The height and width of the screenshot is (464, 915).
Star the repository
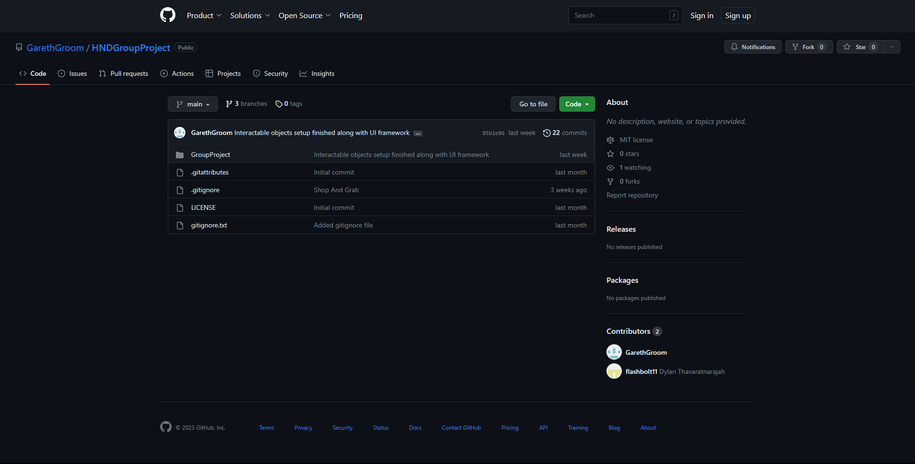coord(860,47)
